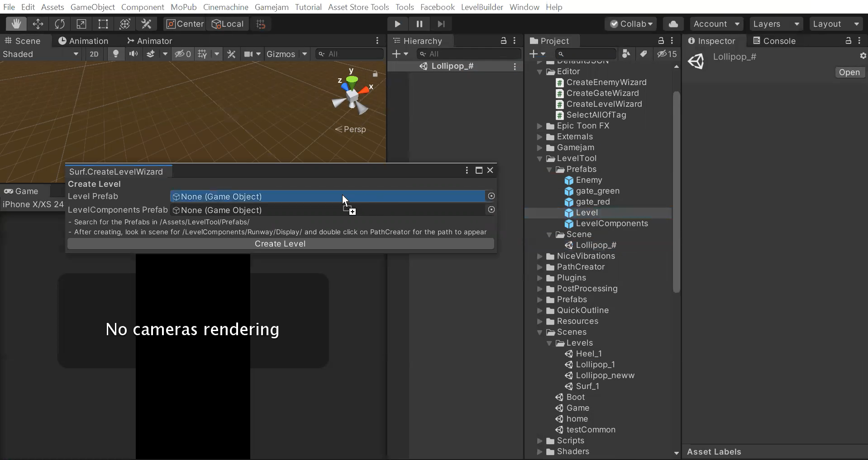
Task: Select the Scale tool
Action: tap(81, 24)
